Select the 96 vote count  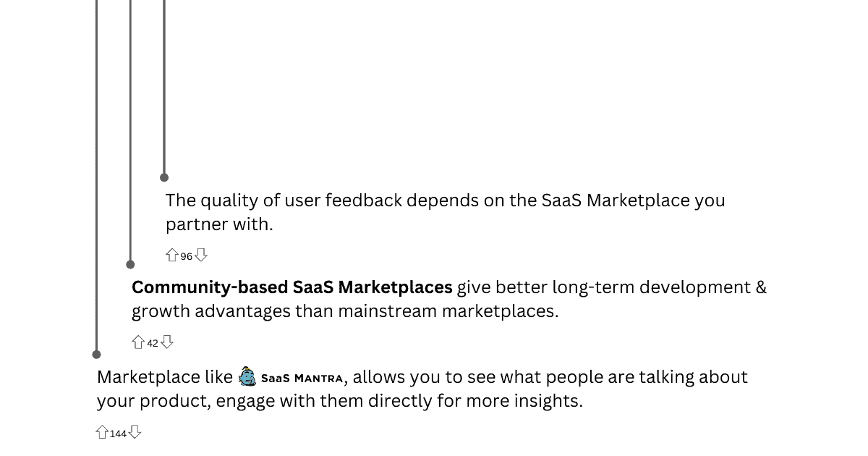(x=187, y=256)
